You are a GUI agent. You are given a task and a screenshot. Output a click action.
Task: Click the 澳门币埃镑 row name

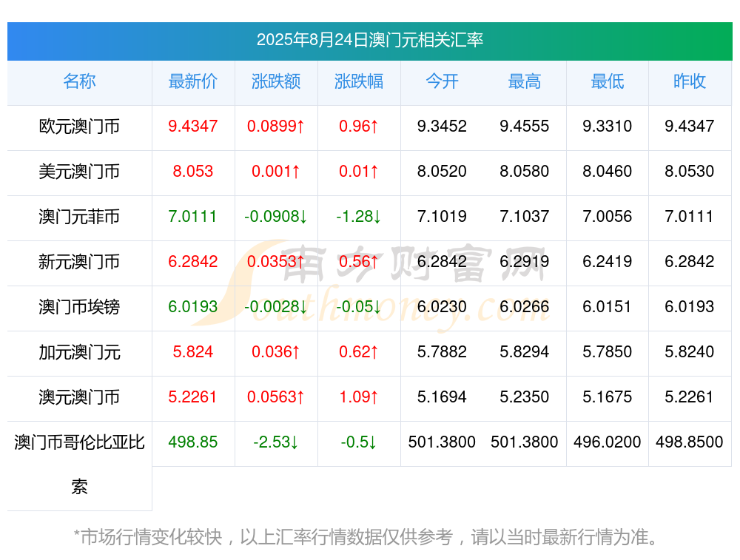pos(79,307)
